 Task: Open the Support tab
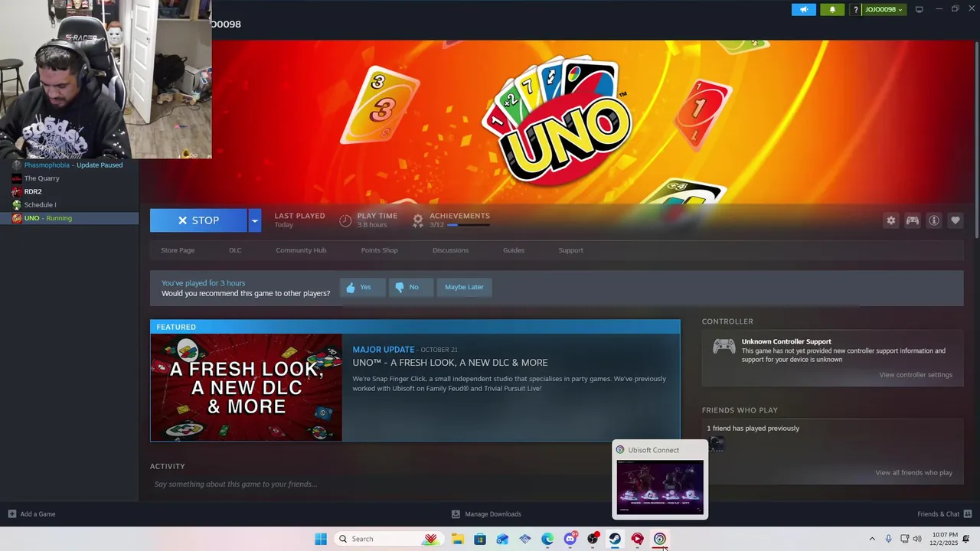(x=570, y=250)
